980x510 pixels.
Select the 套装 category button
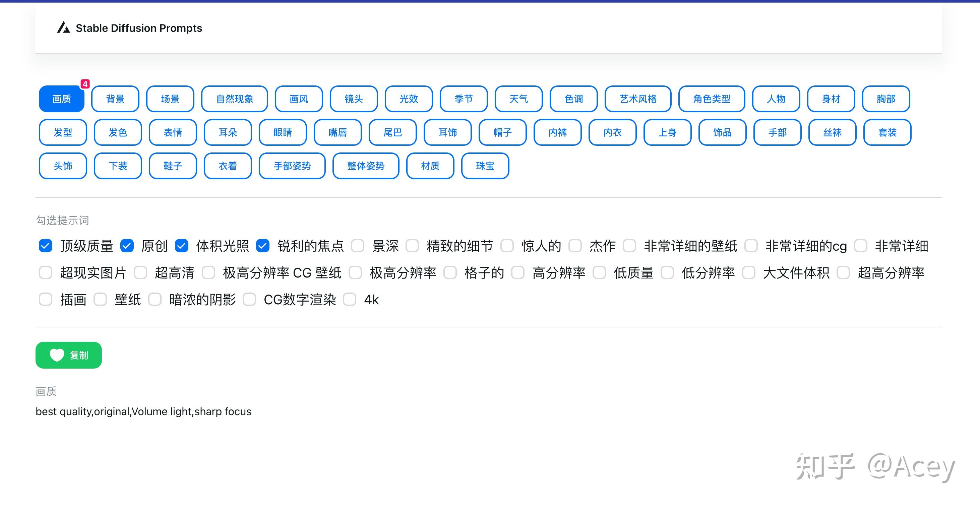[887, 132]
